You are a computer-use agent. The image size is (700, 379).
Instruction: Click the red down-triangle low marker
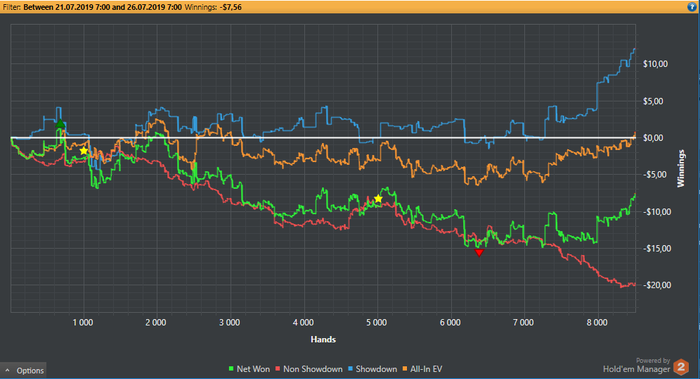[x=479, y=253]
